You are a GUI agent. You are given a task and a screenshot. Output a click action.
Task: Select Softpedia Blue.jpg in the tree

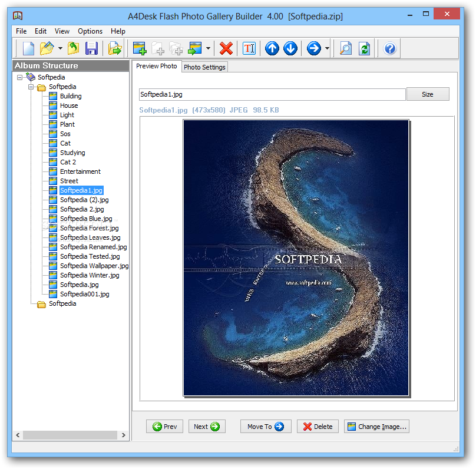coord(86,219)
